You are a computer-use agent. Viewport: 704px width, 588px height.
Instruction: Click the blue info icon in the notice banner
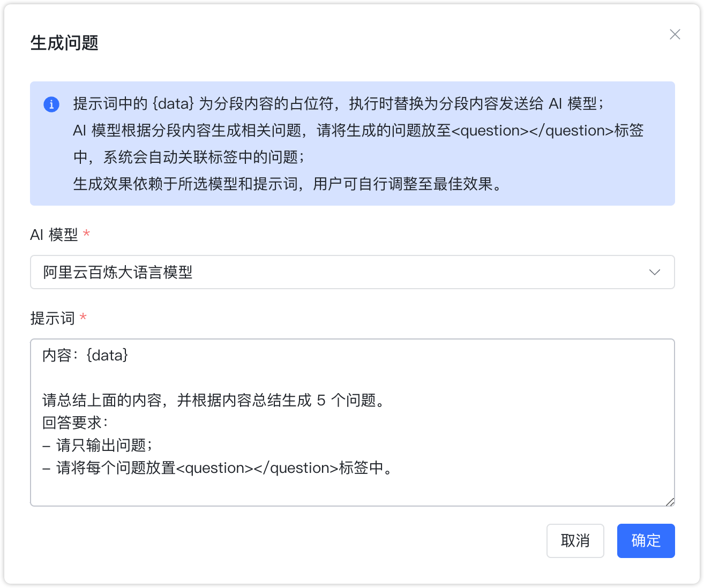[51, 104]
